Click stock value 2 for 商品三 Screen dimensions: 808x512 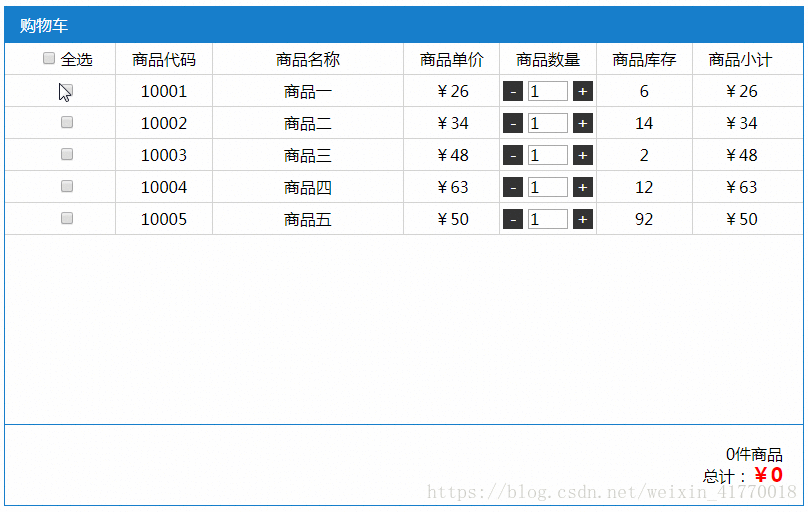tap(644, 155)
